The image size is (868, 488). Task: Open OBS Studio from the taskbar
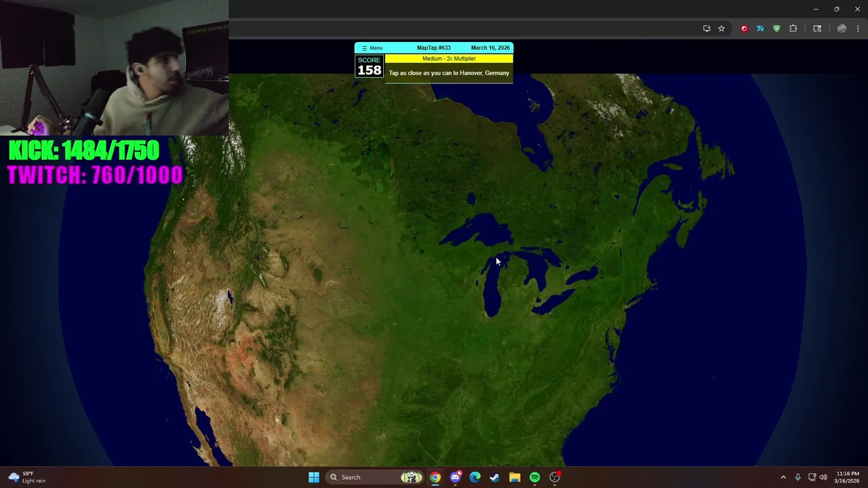(x=555, y=477)
